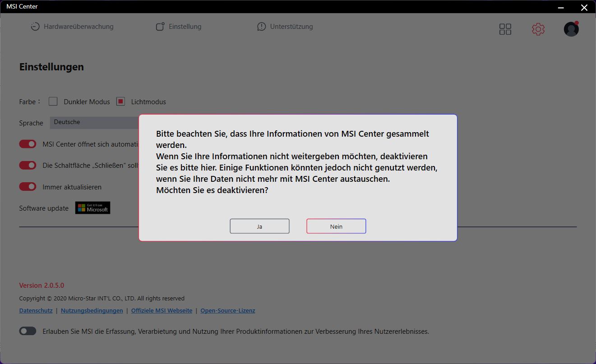This screenshot has width=596, height=364.
Task: Click the Einstellung tab icon
Action: pyautogui.click(x=160, y=27)
